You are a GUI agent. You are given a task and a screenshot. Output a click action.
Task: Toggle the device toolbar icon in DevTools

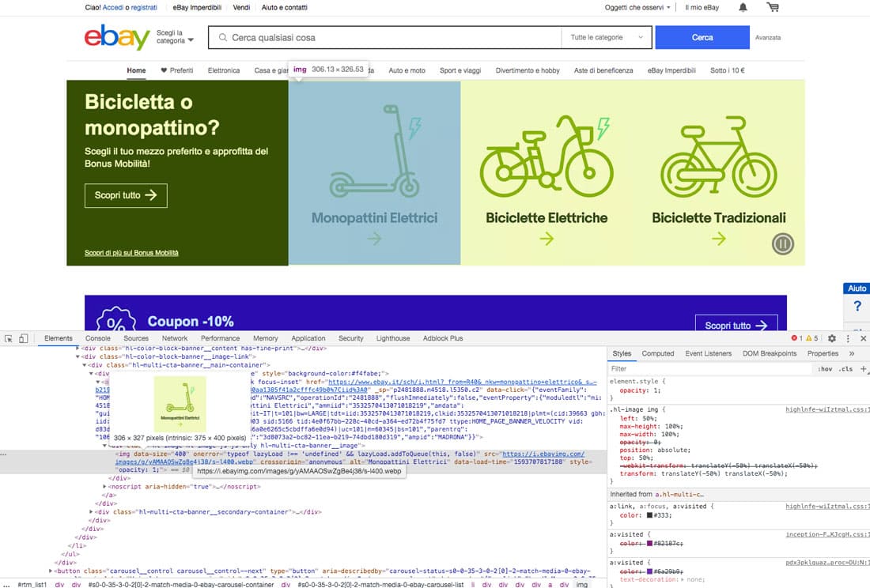23,338
